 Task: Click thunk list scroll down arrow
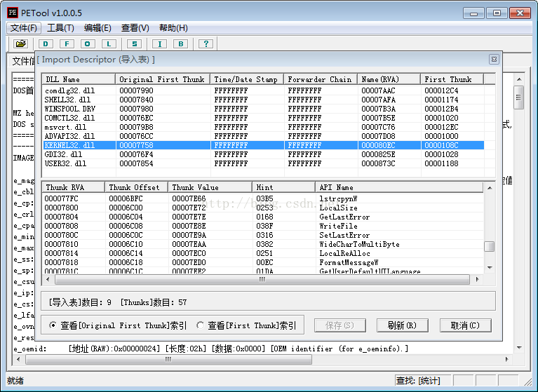pos(490,267)
